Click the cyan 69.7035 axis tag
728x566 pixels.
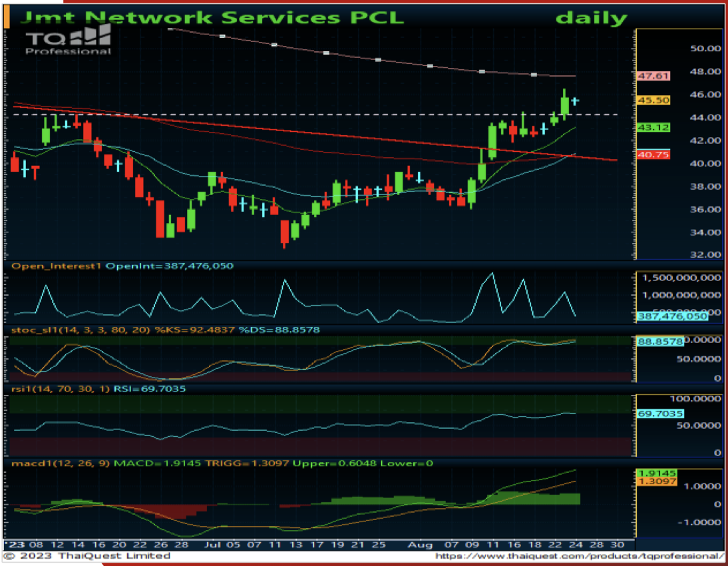point(660,414)
